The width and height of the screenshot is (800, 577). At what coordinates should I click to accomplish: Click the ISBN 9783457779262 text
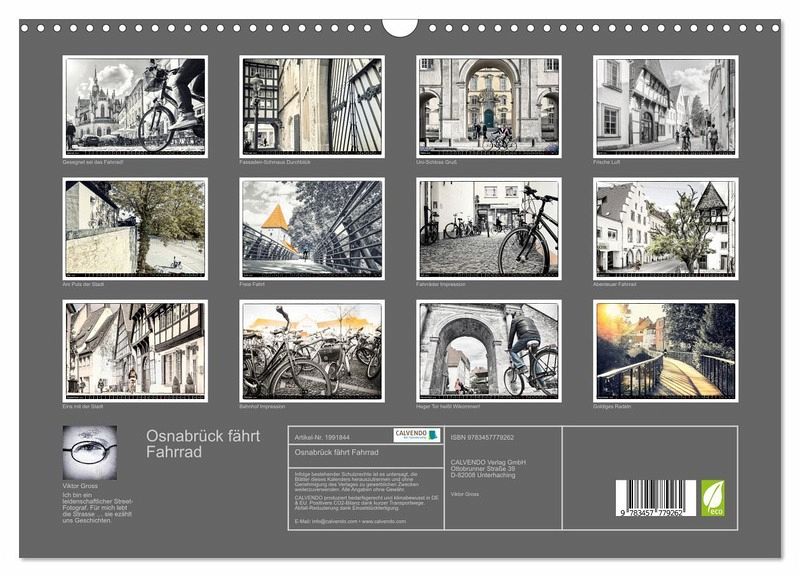(482, 437)
